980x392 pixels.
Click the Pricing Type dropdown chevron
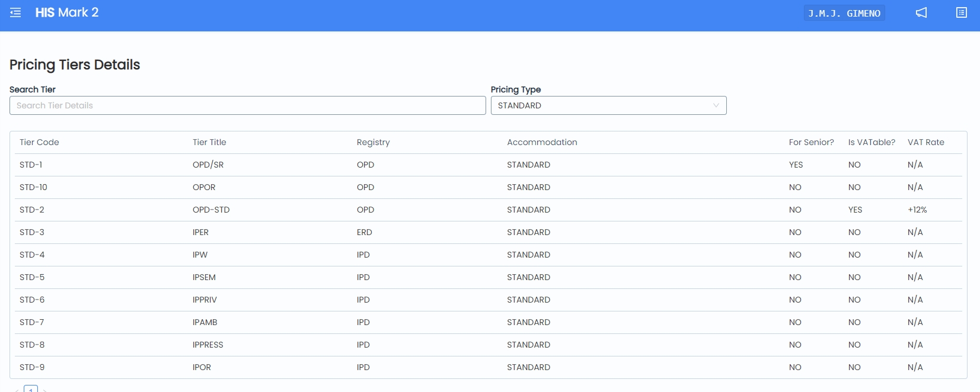pyautogui.click(x=716, y=105)
